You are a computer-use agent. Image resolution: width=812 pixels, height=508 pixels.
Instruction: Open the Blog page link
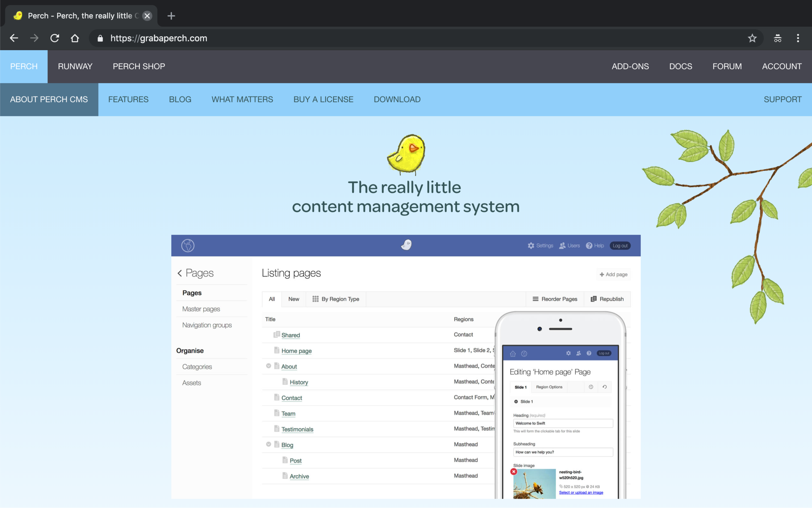point(287,445)
